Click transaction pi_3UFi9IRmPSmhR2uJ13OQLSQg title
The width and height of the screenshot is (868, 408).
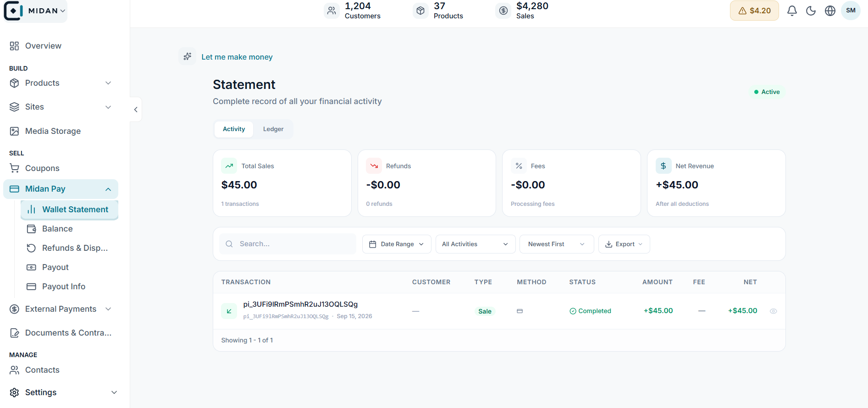pyautogui.click(x=300, y=304)
